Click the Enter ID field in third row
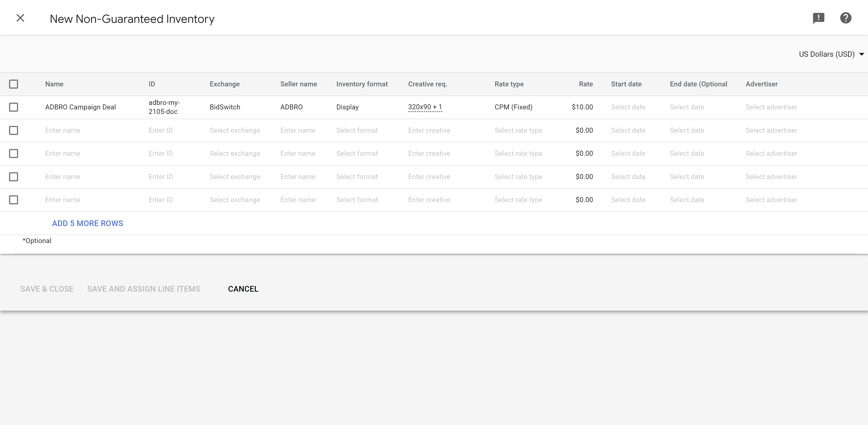The height and width of the screenshot is (425, 868). pos(160,153)
